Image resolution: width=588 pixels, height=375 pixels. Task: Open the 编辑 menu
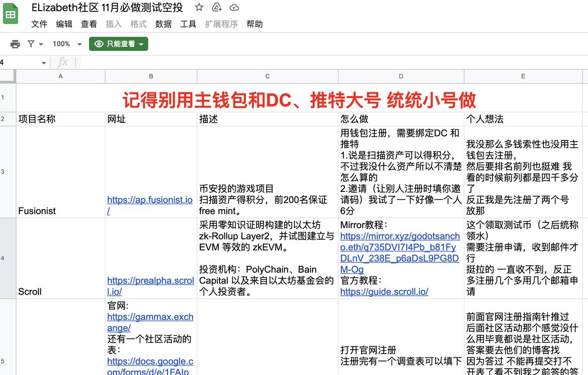click(64, 24)
